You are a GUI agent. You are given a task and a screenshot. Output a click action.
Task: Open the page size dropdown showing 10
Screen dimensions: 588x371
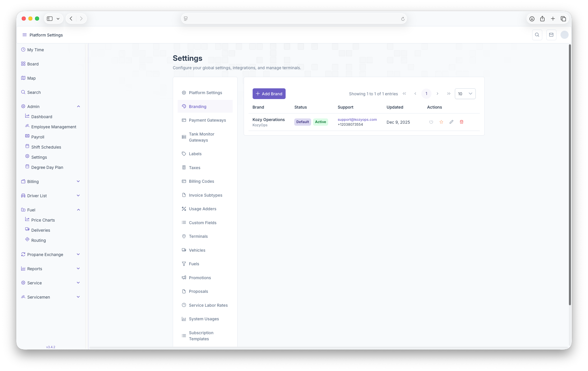[465, 94]
